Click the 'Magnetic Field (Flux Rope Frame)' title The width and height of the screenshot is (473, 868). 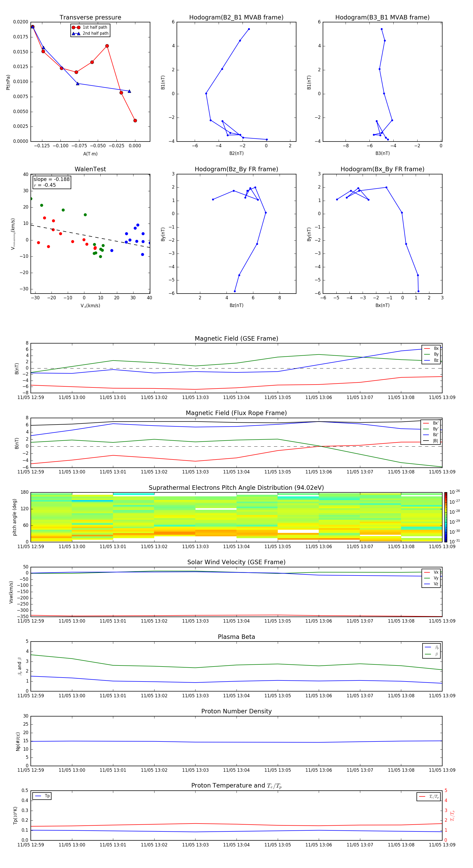236,413
